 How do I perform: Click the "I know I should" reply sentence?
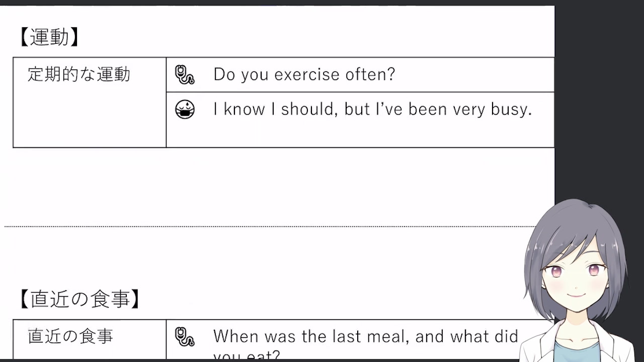pos(372,110)
